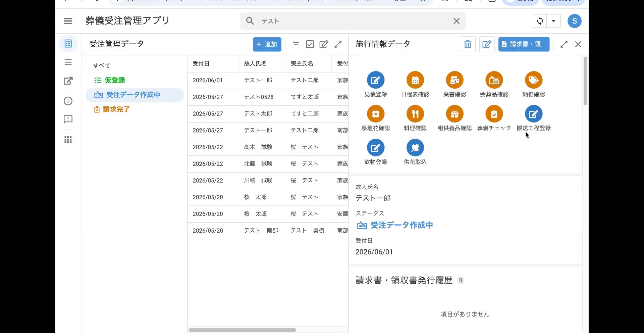Viewport: 644px width, 333px height.
Task: Open the info sidebar icon
Action: [68, 101]
